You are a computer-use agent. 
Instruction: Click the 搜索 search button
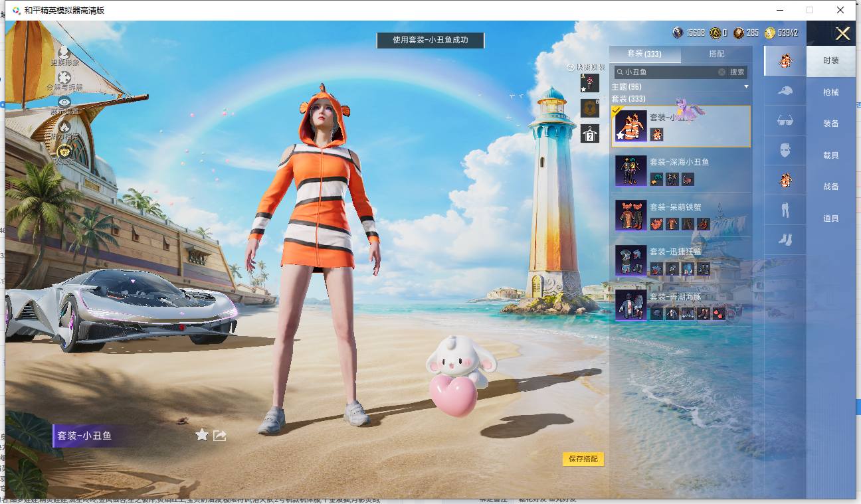click(x=737, y=72)
